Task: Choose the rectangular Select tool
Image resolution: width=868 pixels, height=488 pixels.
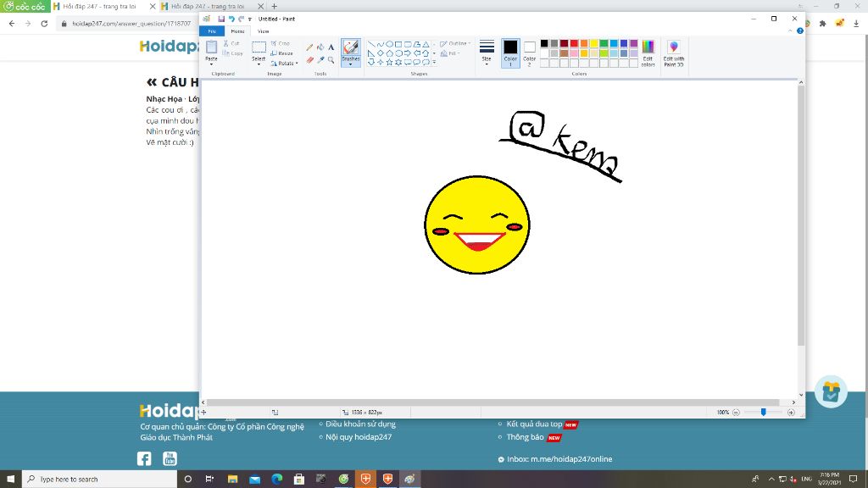Action: [x=259, y=47]
